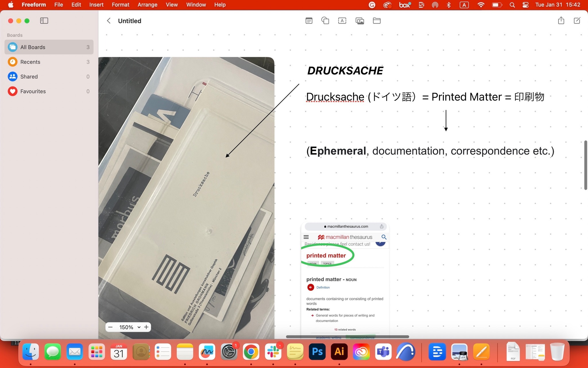Viewport: 588px width, 368px height.
Task: Open Control Center in menu bar
Action: pyautogui.click(x=525, y=5)
